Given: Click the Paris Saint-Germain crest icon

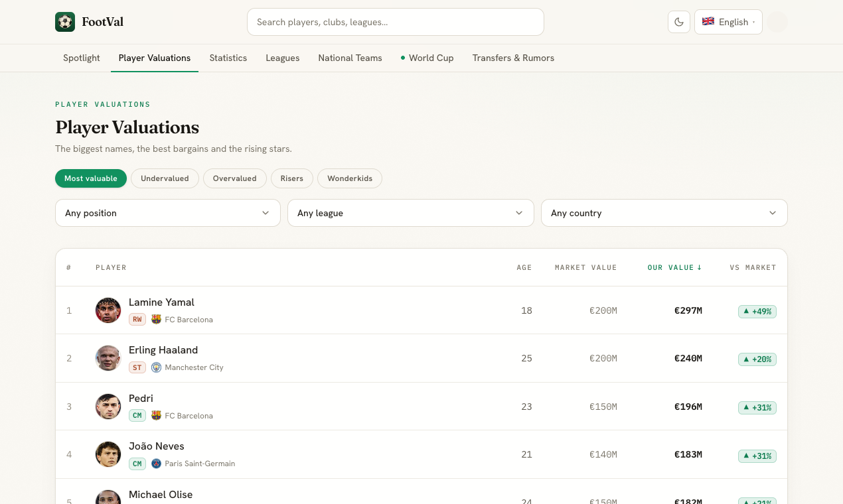Looking at the screenshot, I should coord(156,464).
